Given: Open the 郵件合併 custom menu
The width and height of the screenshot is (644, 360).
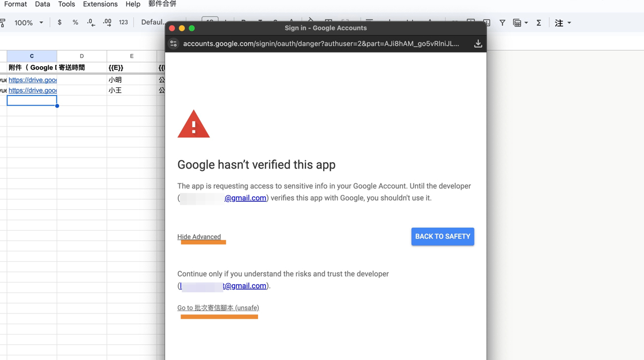Looking at the screenshot, I should click(162, 4).
